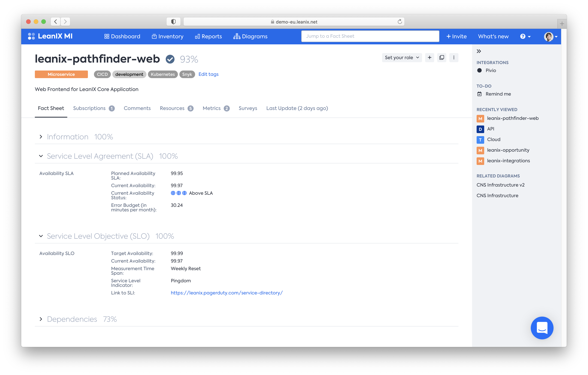Image resolution: width=588 pixels, height=375 pixels.
Task: Switch to the Metrics tab
Action: [x=216, y=108]
